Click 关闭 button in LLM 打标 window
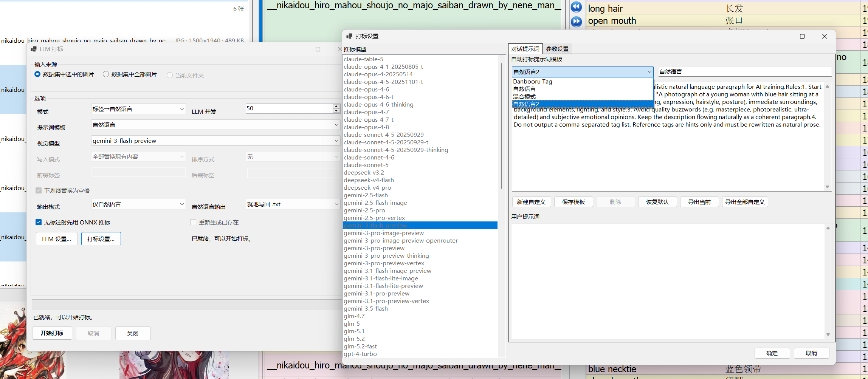 [133, 333]
